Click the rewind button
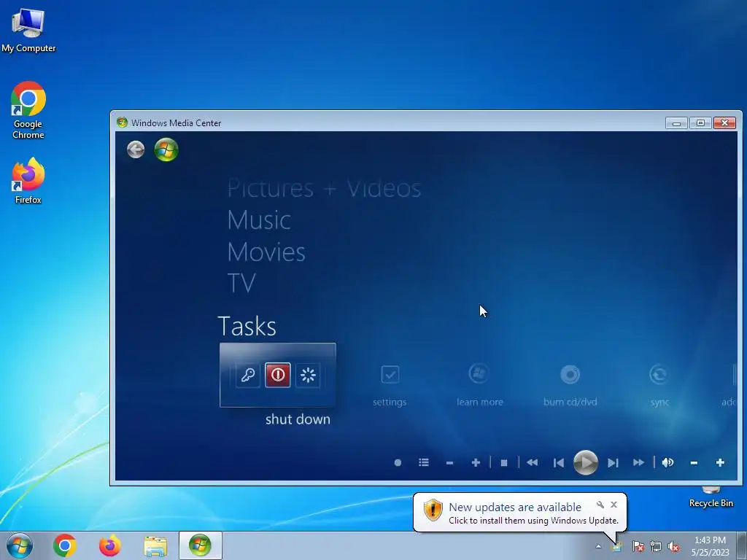The image size is (747, 560). tap(532, 462)
